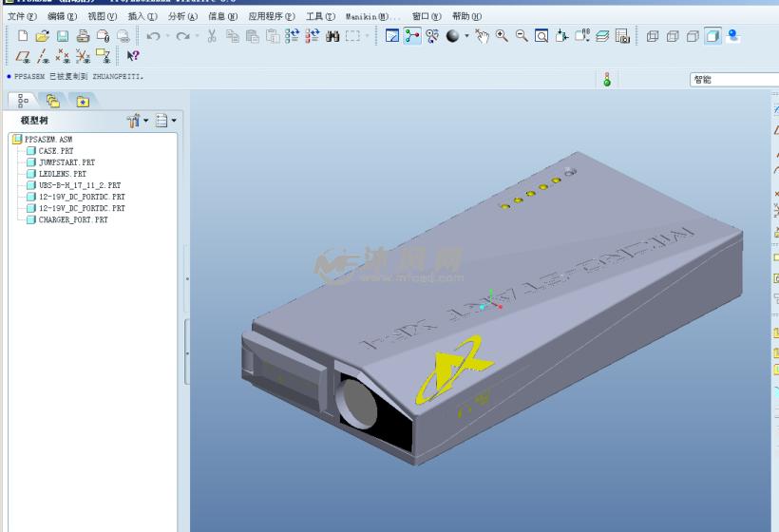Open the Layers stack icon
The width and height of the screenshot is (779, 532).
coord(602,36)
